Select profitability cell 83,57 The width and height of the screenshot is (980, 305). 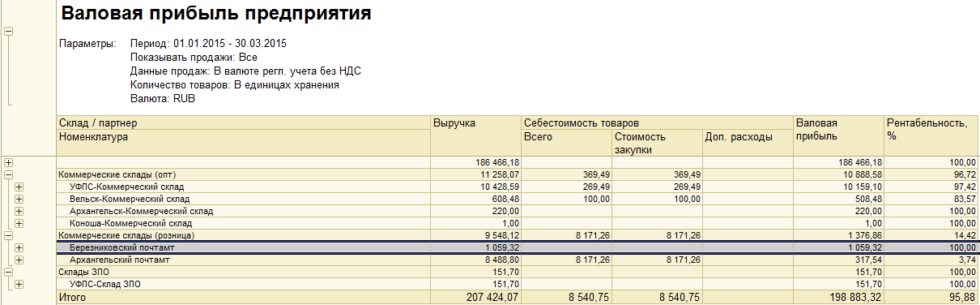coord(931,199)
